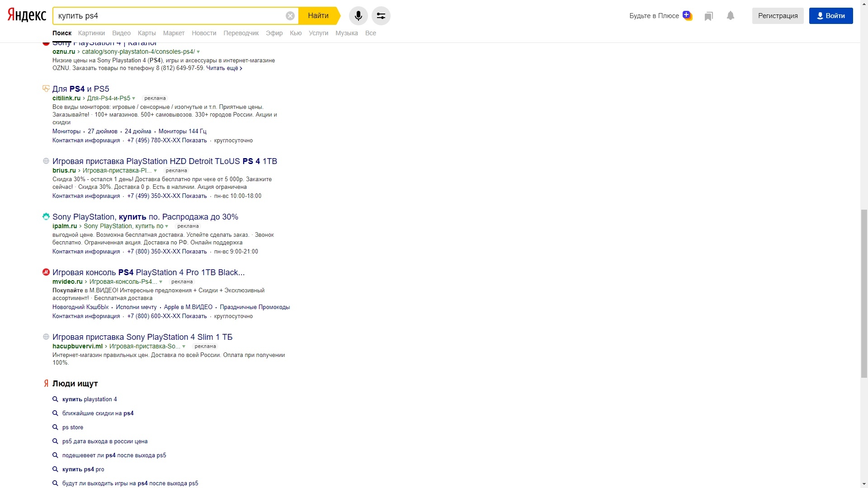Click magnifier icon next to 'купить playstation 4'

(x=55, y=399)
